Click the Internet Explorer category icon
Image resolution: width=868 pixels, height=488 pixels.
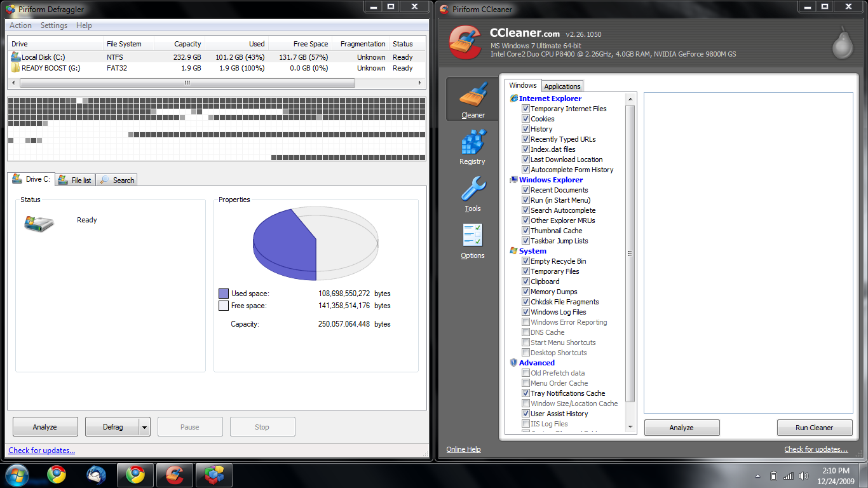(514, 98)
